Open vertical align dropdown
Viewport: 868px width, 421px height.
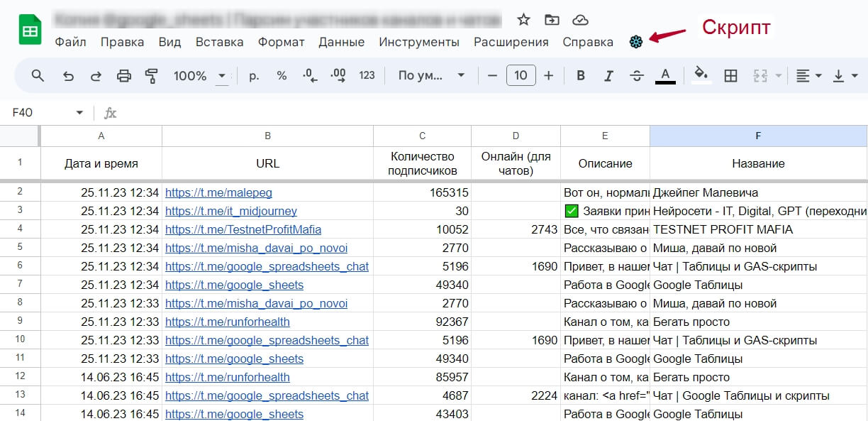(845, 75)
